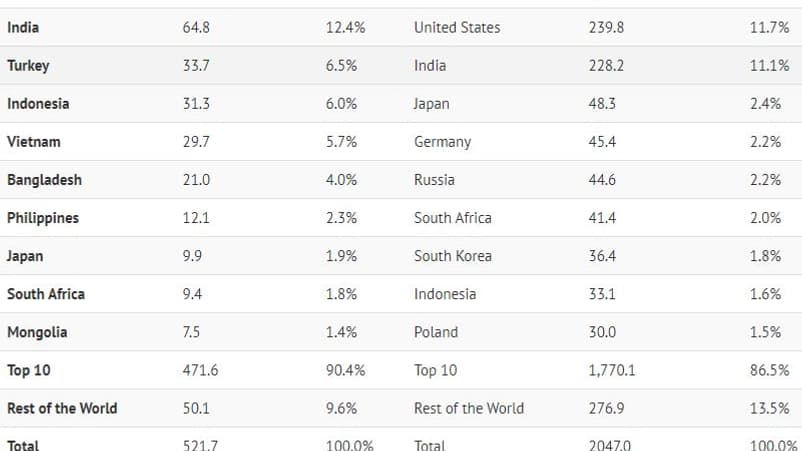Click the 239.8 value
This screenshot has width=802, height=451.
pos(606,28)
